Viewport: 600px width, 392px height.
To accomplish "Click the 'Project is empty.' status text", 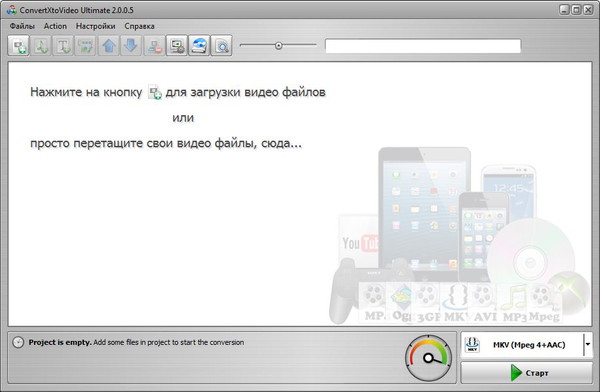I will [x=60, y=342].
